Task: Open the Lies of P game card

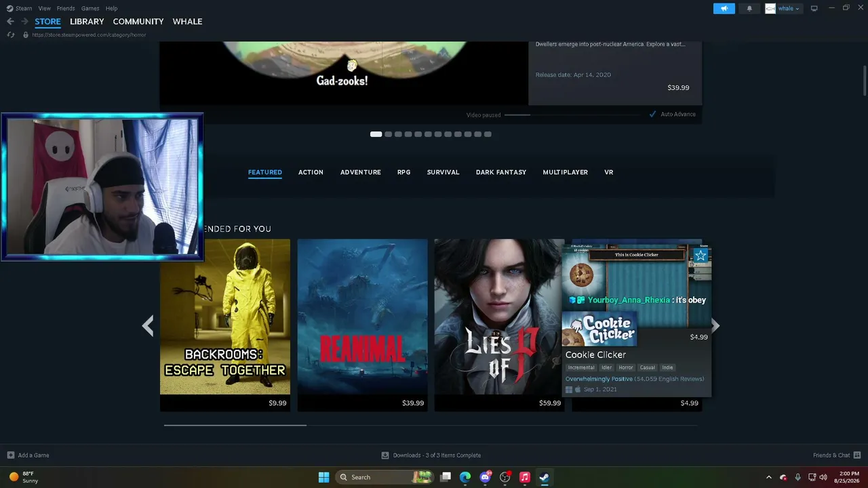Action: 500,325
